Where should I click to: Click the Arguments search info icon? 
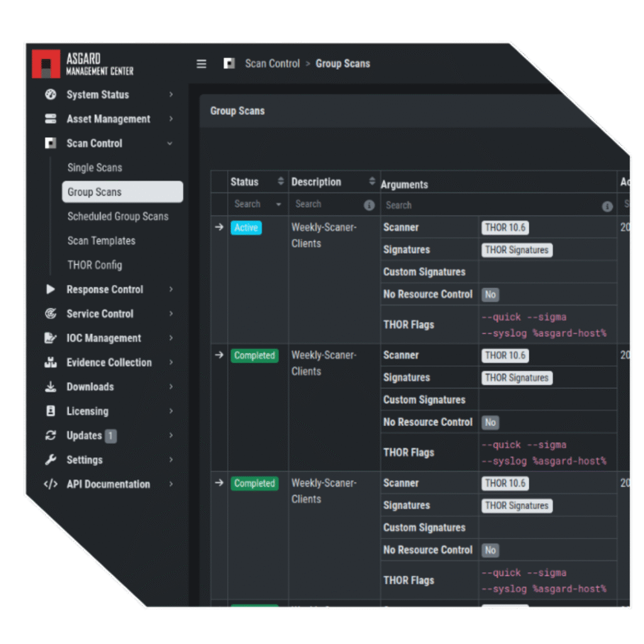click(x=608, y=206)
